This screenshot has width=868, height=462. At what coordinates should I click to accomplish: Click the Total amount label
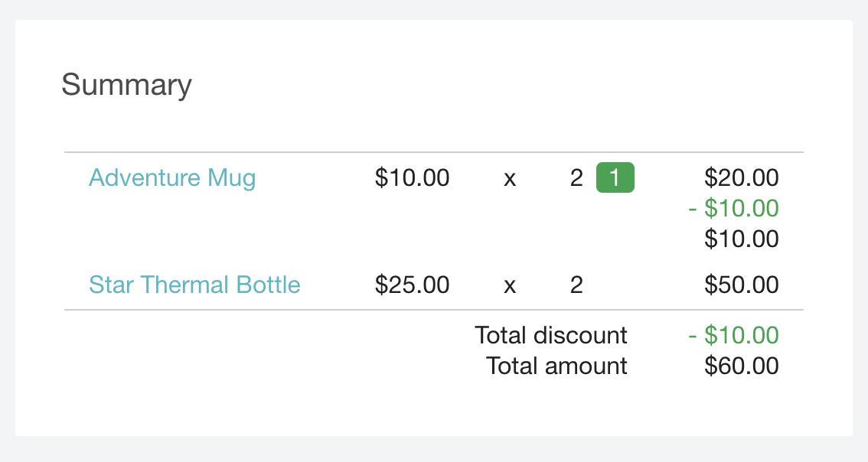coord(556,366)
